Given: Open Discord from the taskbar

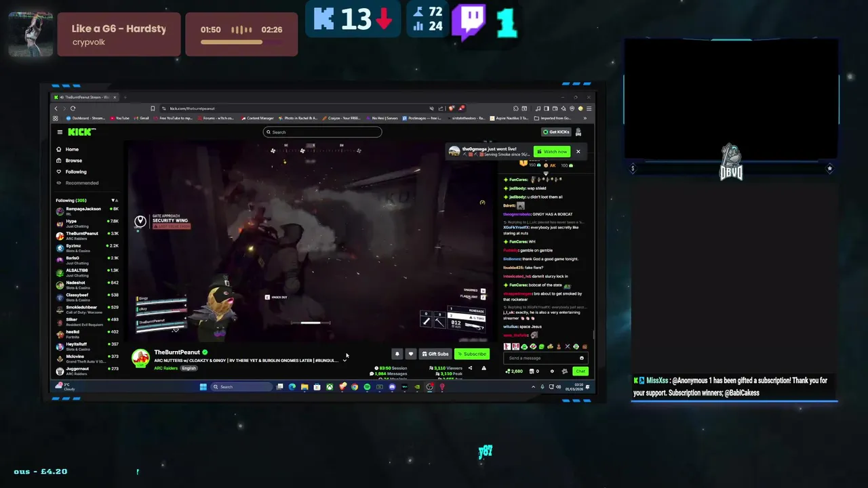Looking at the screenshot, I should coord(392,387).
